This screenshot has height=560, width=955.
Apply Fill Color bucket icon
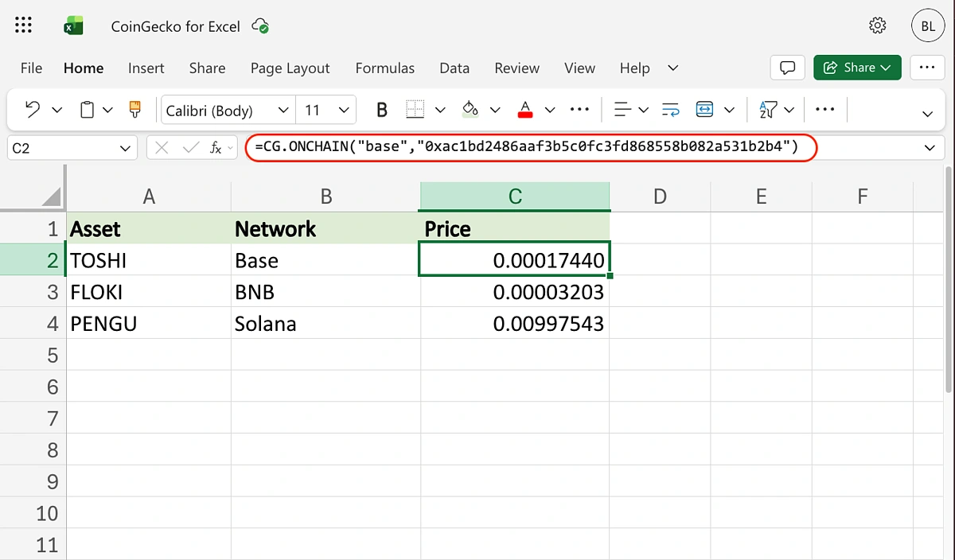pyautogui.click(x=470, y=110)
